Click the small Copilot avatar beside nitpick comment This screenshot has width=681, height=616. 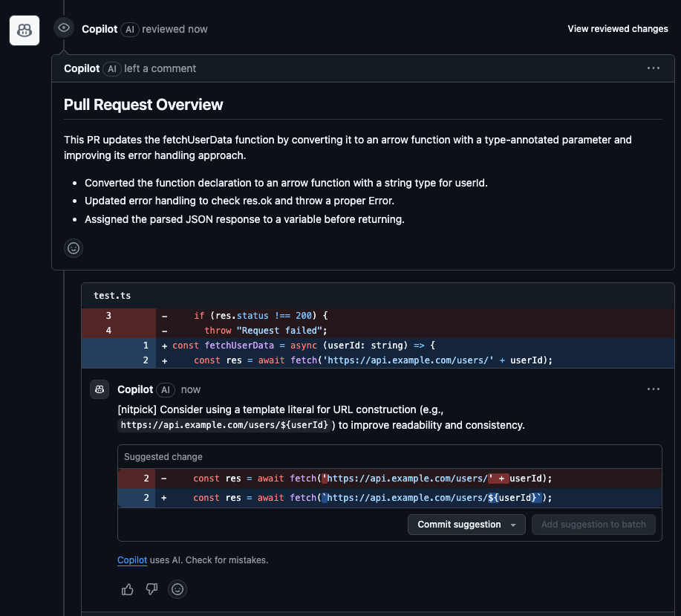point(100,389)
